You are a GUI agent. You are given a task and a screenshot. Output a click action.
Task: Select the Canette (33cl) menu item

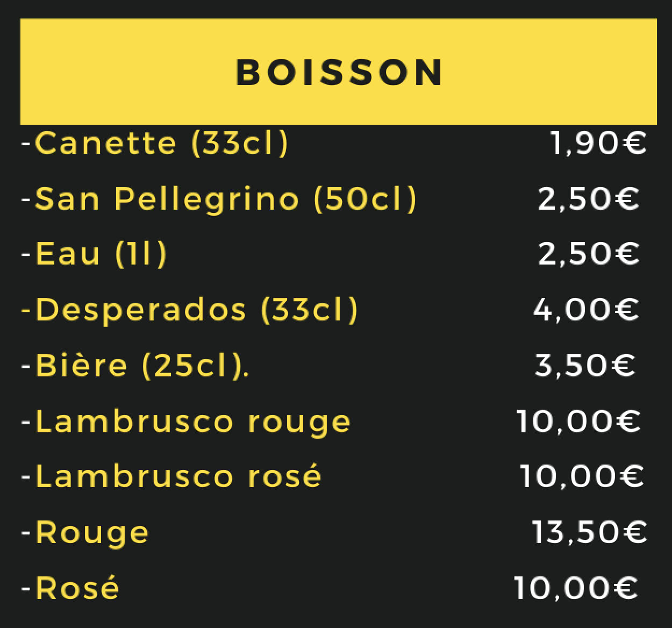[x=155, y=143]
